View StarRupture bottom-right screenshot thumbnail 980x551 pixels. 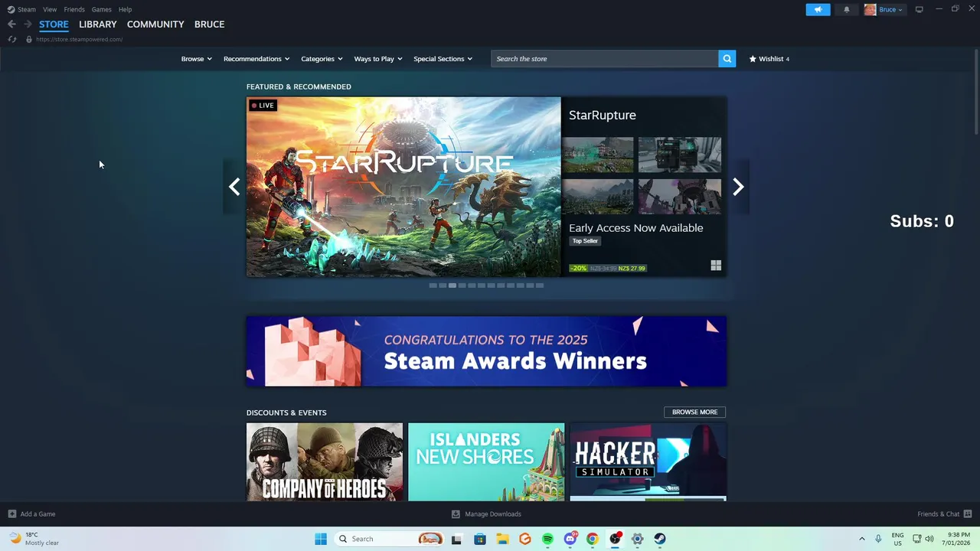tap(680, 197)
